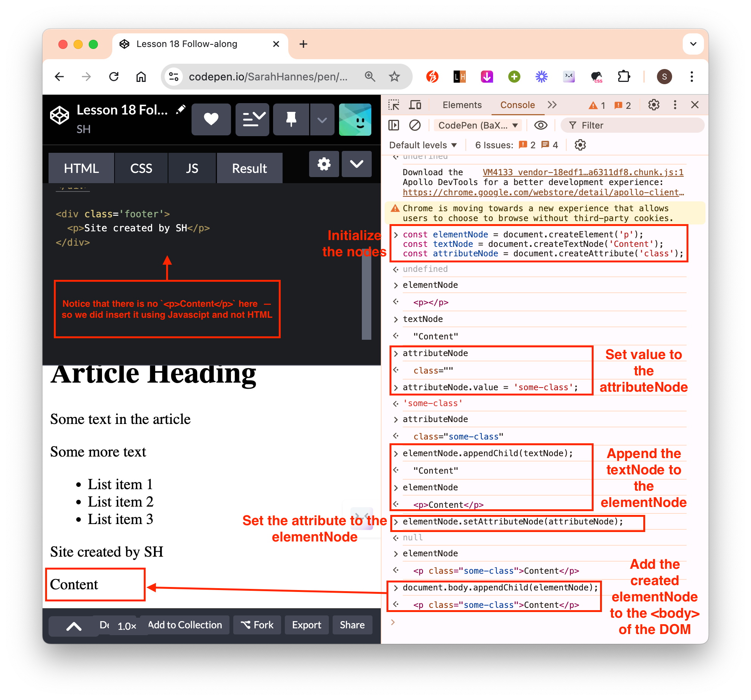The image size is (751, 700).
Task: Switch to the HTML editor tab
Action: tap(81, 168)
